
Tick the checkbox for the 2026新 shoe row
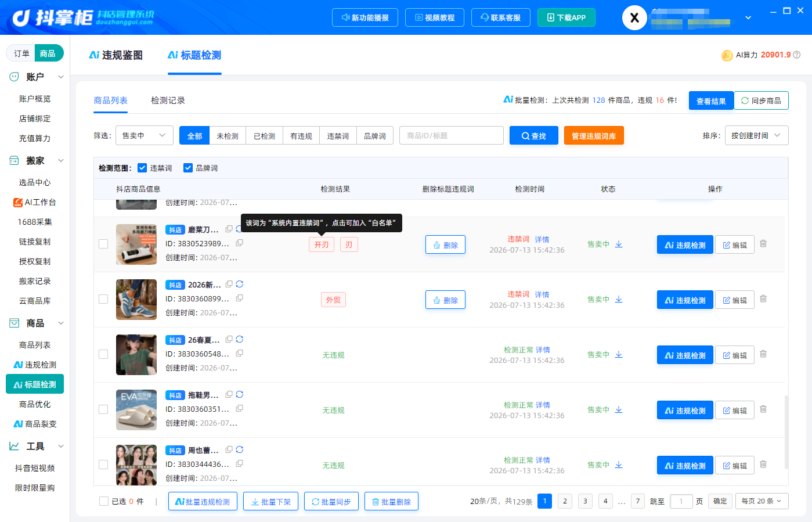point(103,299)
